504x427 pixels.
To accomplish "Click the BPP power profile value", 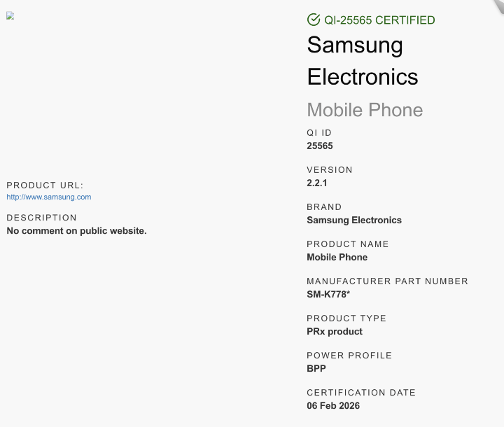I will pyautogui.click(x=316, y=369).
